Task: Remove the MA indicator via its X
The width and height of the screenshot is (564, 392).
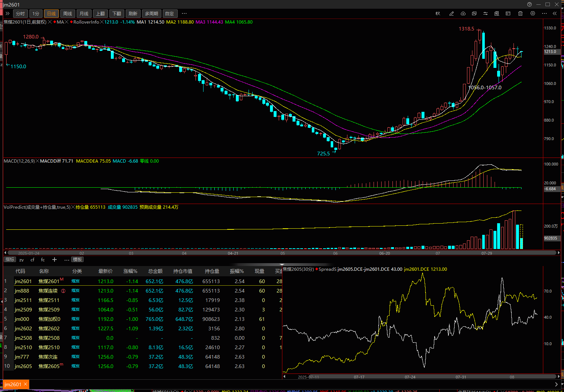Action: pyautogui.click(x=67, y=22)
